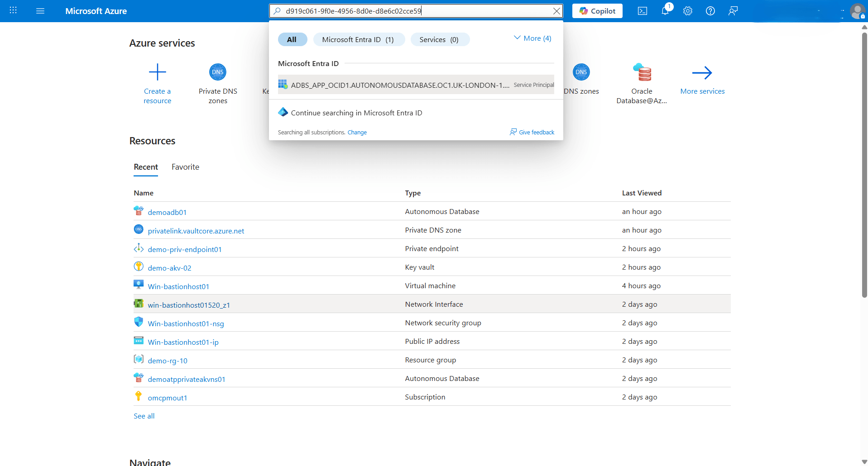Open Azure Copilot
This screenshot has width=868, height=466.
point(597,11)
